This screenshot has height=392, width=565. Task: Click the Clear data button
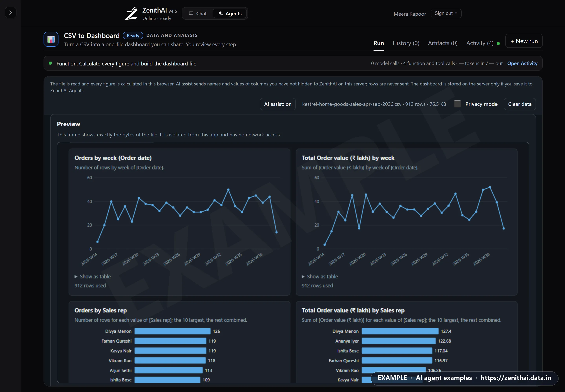(519, 104)
